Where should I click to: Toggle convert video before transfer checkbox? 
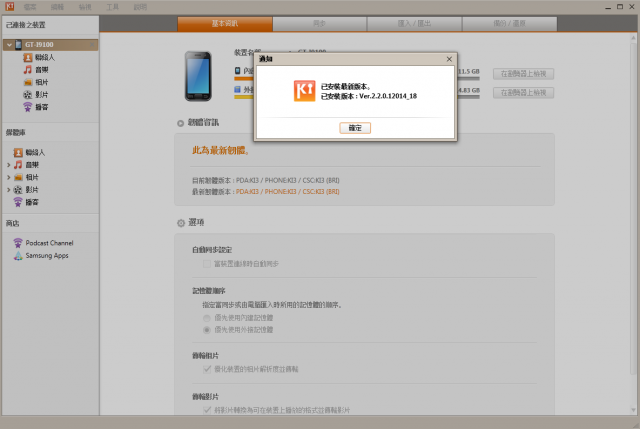click(207, 410)
